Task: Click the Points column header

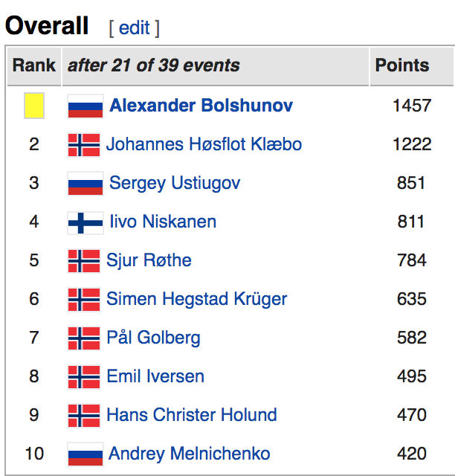Action: click(401, 65)
